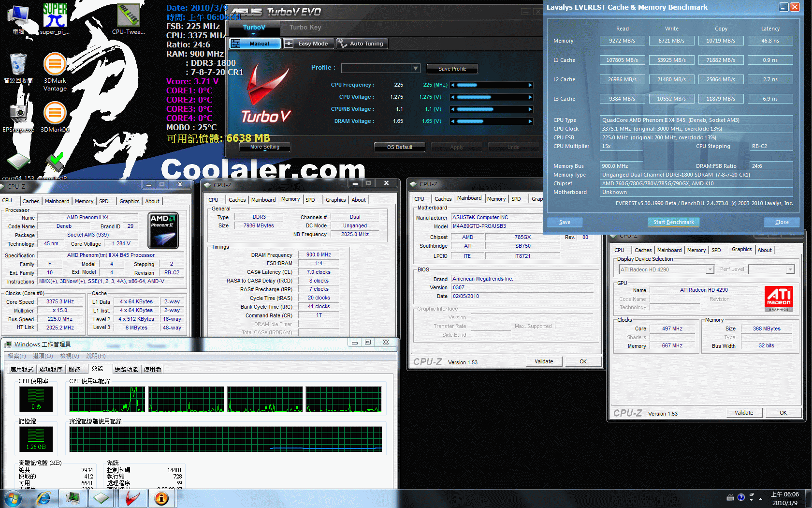Open SPD tab in Memory CPU-Z window
The height and width of the screenshot is (508, 812).
tap(310, 200)
